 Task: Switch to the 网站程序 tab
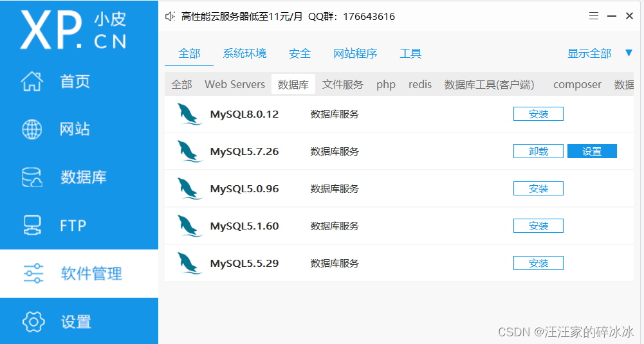(x=355, y=54)
